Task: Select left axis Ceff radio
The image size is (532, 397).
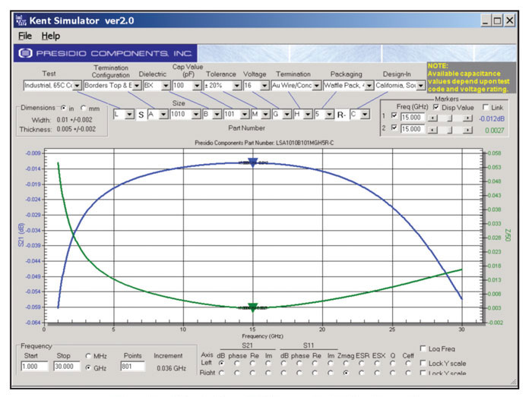Action: coord(408,364)
